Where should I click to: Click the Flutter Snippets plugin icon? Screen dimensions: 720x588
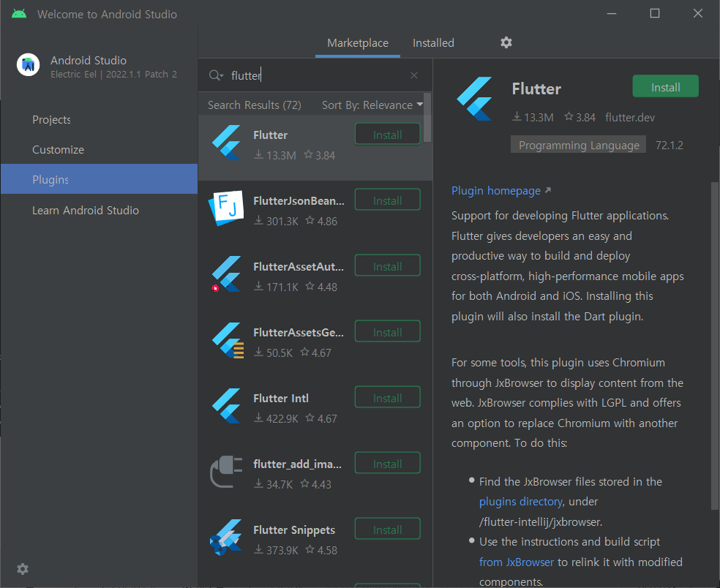[x=226, y=538]
